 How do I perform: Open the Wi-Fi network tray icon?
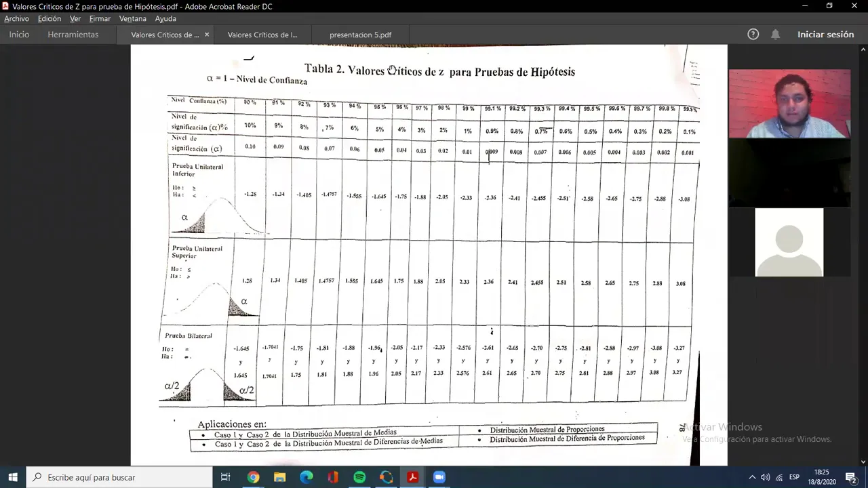coord(779,477)
